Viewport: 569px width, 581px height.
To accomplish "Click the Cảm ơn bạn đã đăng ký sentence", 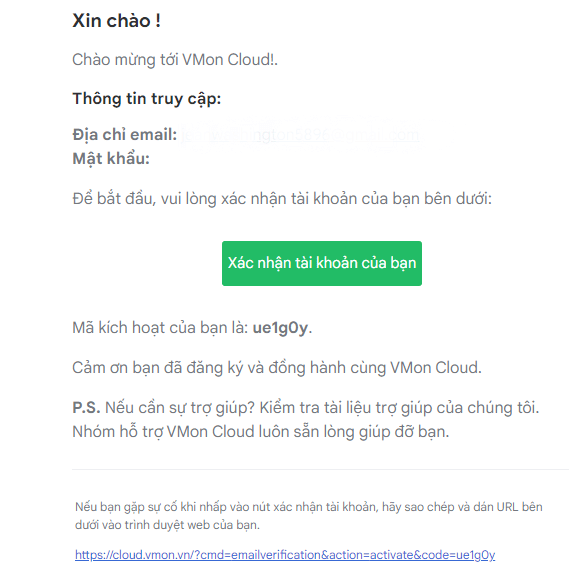I will pos(277,368).
